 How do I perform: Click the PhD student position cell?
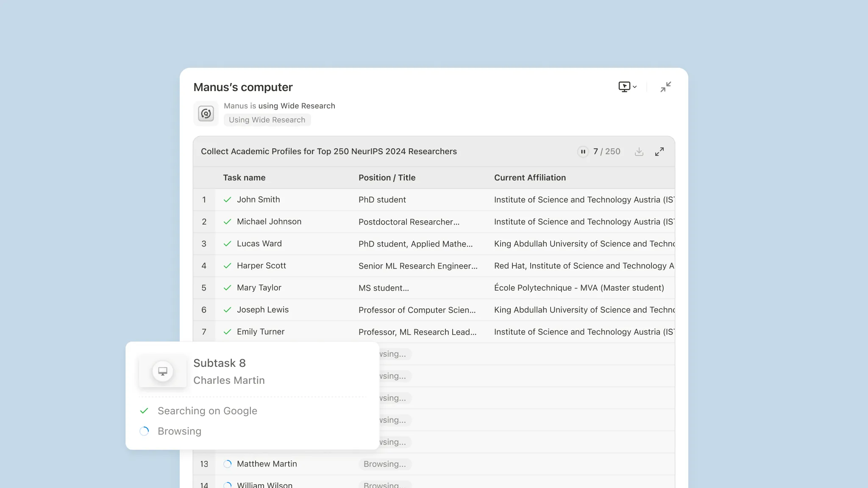click(x=382, y=200)
